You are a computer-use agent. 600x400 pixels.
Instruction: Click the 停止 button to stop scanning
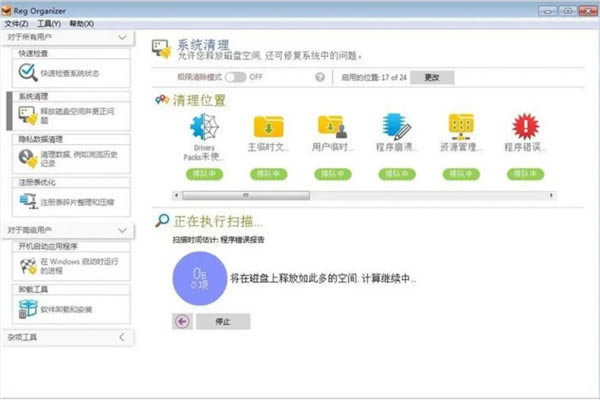[223, 322]
